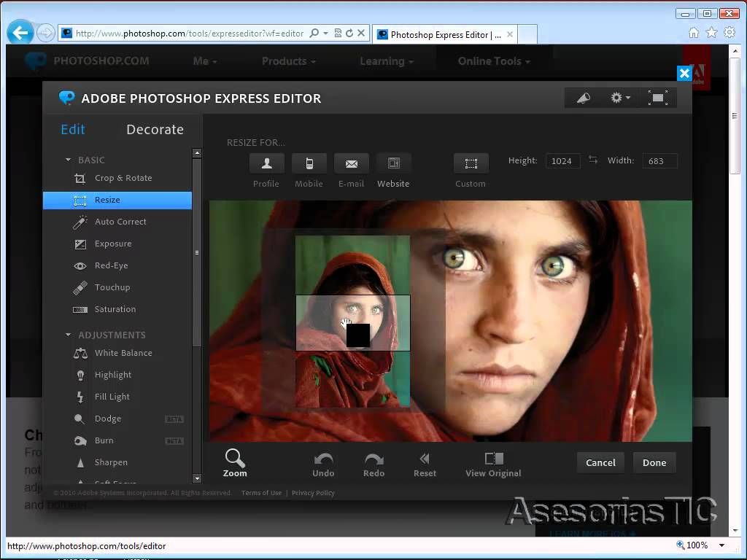The width and height of the screenshot is (747, 560).
Task: Click the Done button
Action: pyautogui.click(x=654, y=462)
